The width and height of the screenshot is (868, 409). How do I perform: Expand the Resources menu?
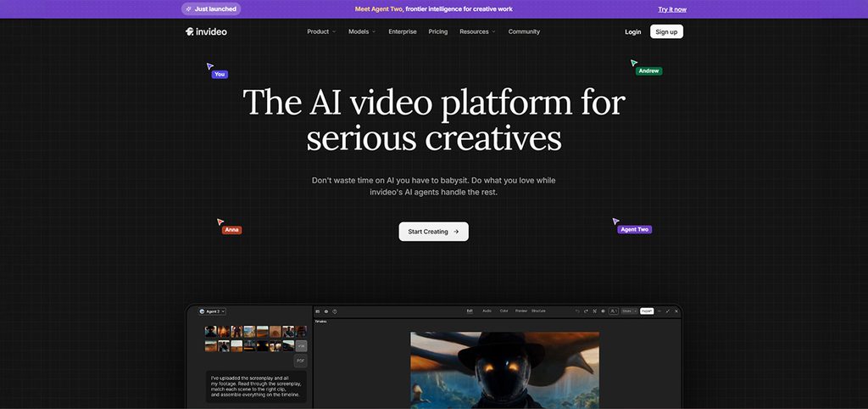click(477, 31)
